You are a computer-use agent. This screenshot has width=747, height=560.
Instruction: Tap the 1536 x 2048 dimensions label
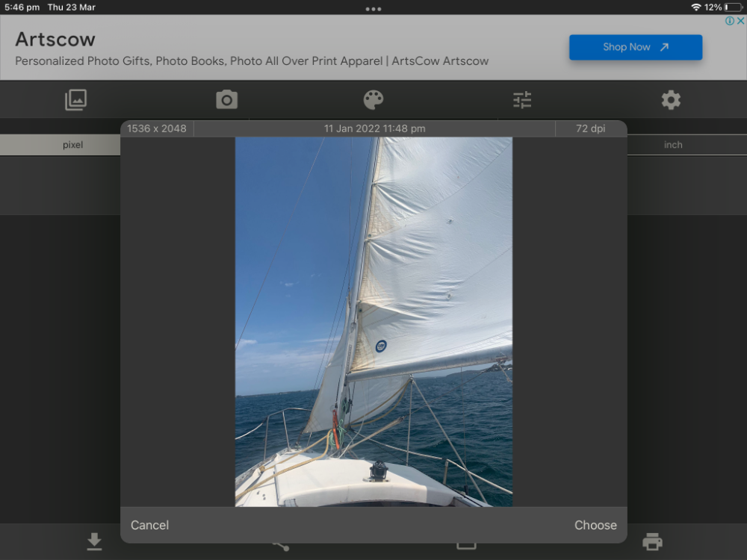(x=157, y=128)
